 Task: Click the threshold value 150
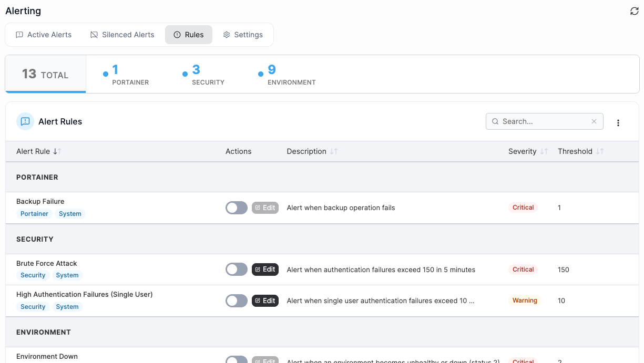[564, 269]
